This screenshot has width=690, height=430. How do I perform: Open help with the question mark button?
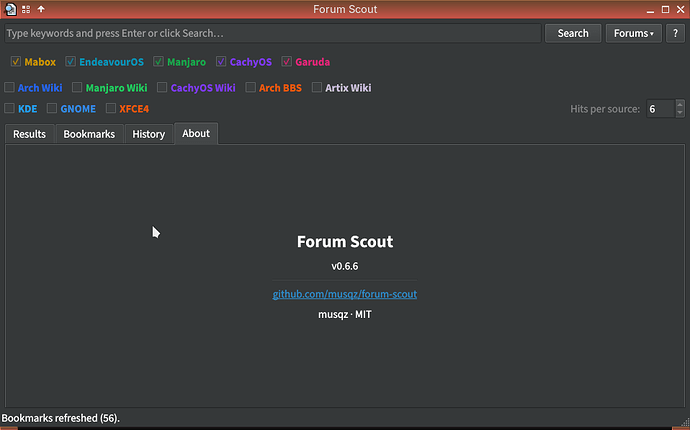675,33
